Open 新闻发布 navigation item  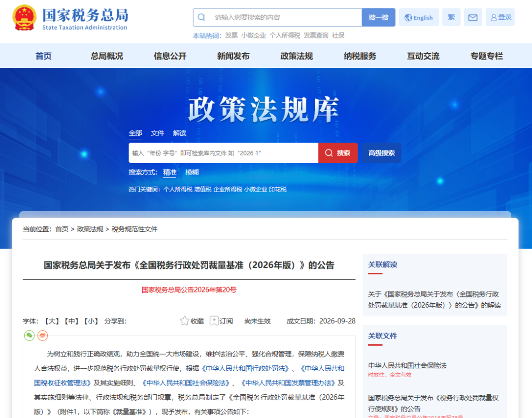(233, 56)
